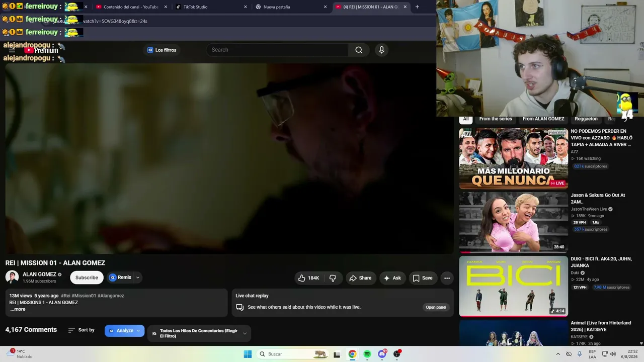Open a new browser tab
644x362 pixels.
point(417,7)
